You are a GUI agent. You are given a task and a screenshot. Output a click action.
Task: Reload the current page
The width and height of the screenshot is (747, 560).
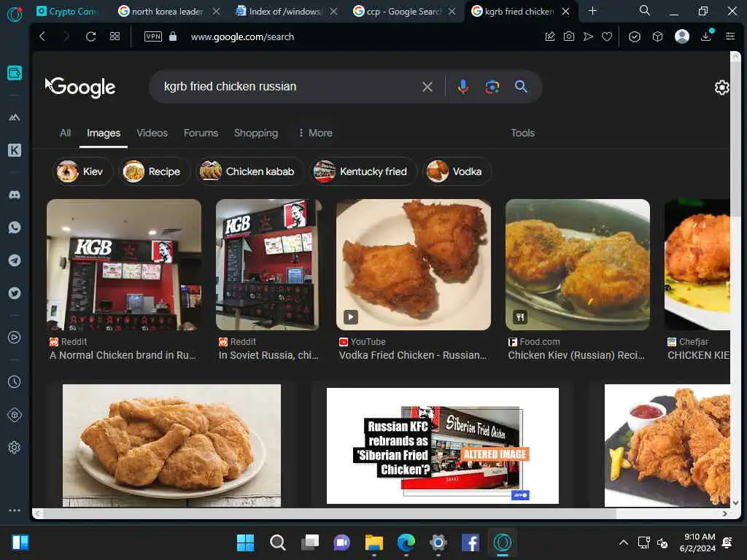click(x=91, y=36)
